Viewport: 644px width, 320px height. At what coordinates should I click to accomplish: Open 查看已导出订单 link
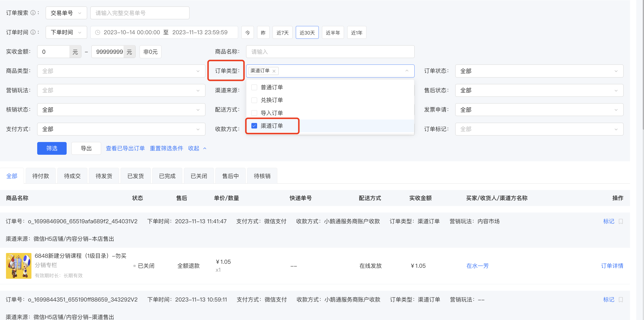tap(125, 148)
